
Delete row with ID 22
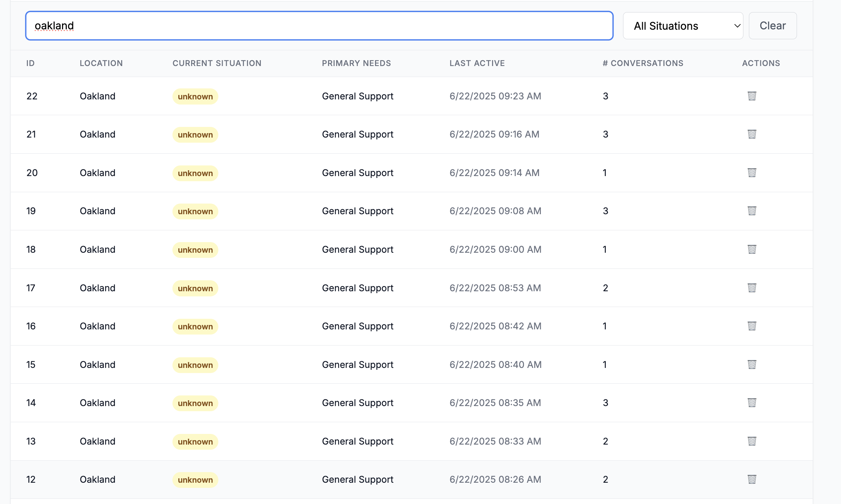coord(752,96)
